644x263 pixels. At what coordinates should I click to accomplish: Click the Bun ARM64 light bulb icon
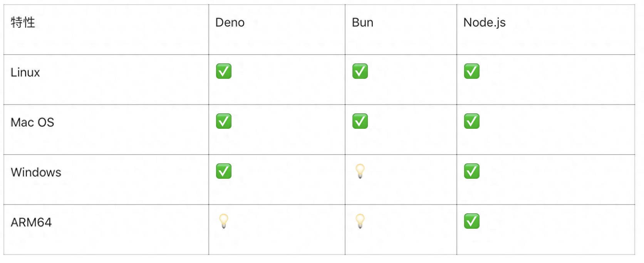pos(360,221)
